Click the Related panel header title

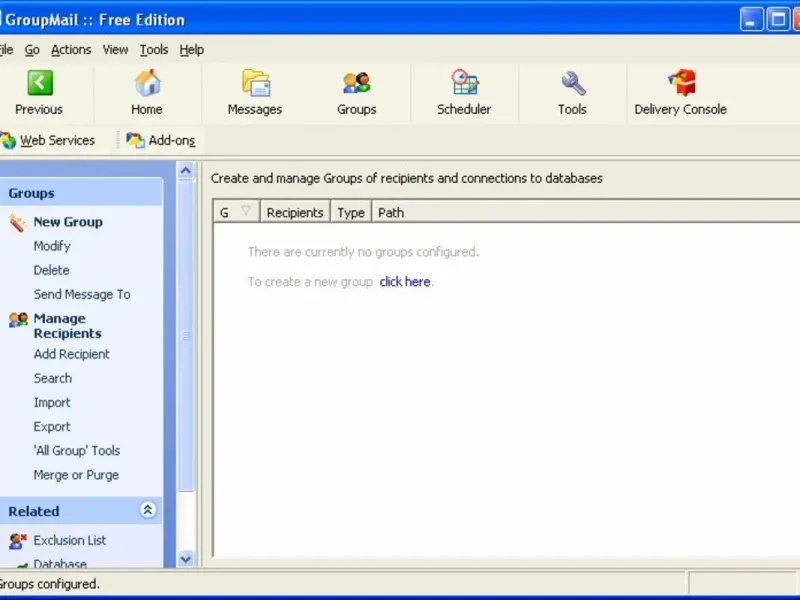(34, 511)
